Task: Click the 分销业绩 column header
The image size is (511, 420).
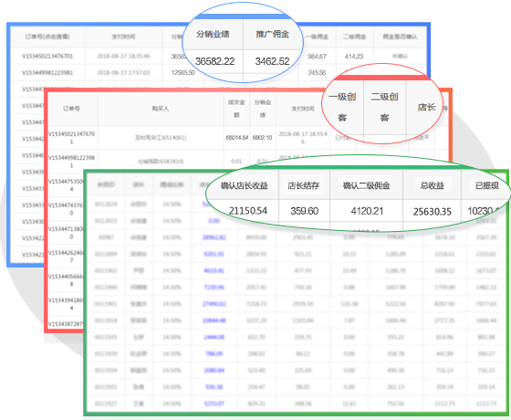Action: 213,34
